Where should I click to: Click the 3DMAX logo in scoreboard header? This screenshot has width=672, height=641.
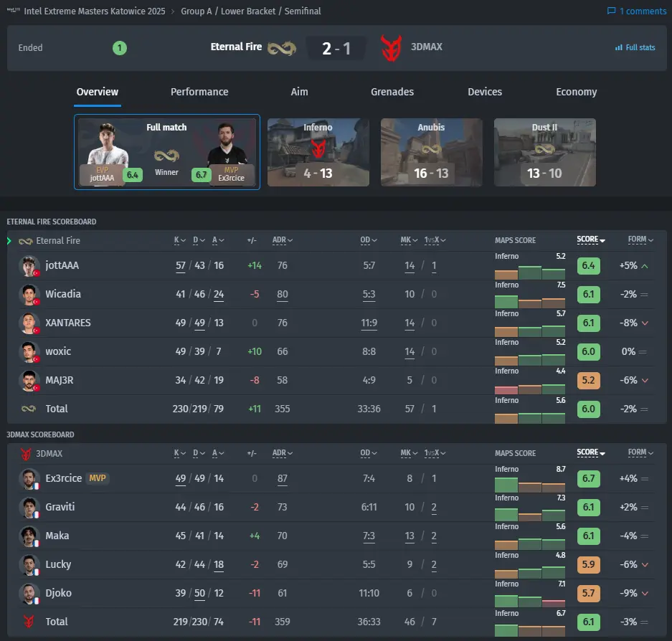[x=26, y=454]
